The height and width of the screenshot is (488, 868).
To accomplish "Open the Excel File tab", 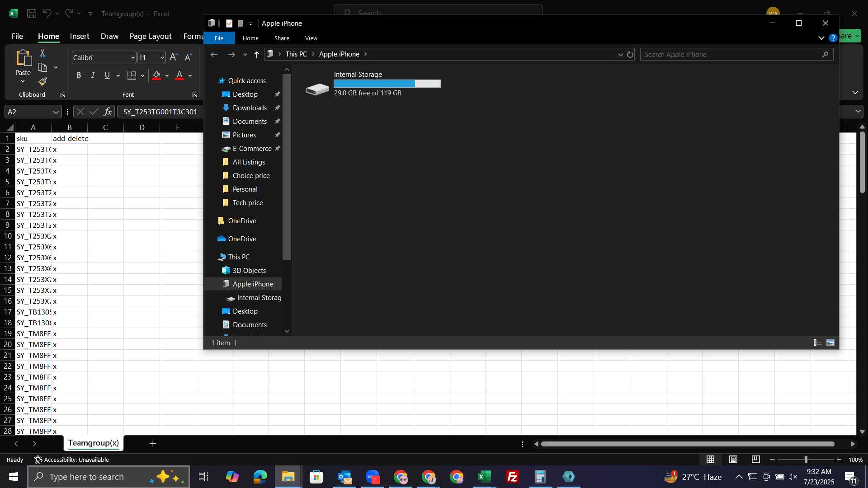I will (x=17, y=36).
